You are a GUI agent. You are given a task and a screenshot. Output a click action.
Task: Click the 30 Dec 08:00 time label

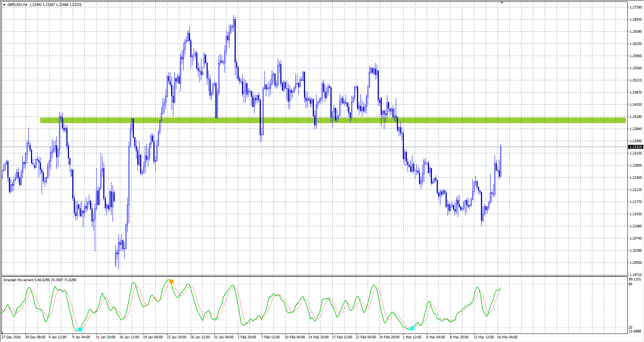(x=35, y=337)
